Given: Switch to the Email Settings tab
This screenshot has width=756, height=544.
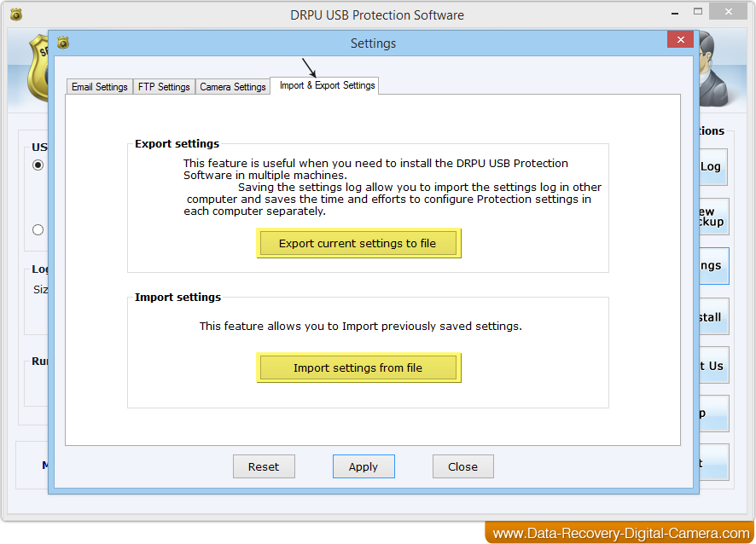Looking at the screenshot, I should pos(99,87).
